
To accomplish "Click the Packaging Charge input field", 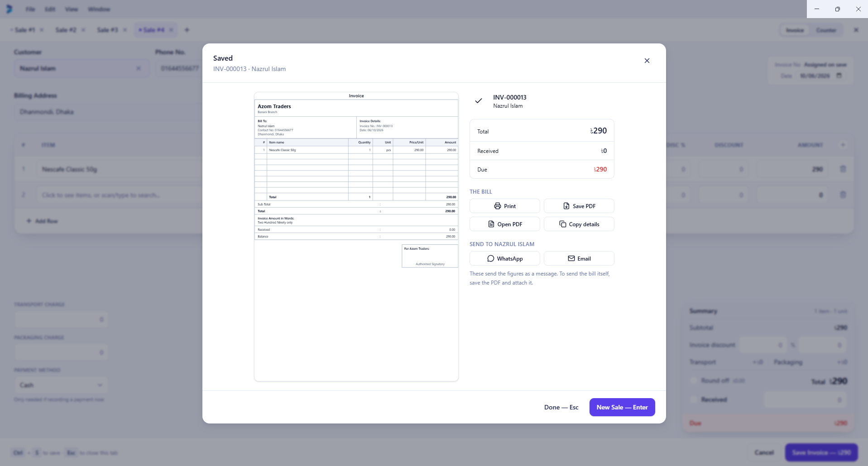I will pos(61,352).
